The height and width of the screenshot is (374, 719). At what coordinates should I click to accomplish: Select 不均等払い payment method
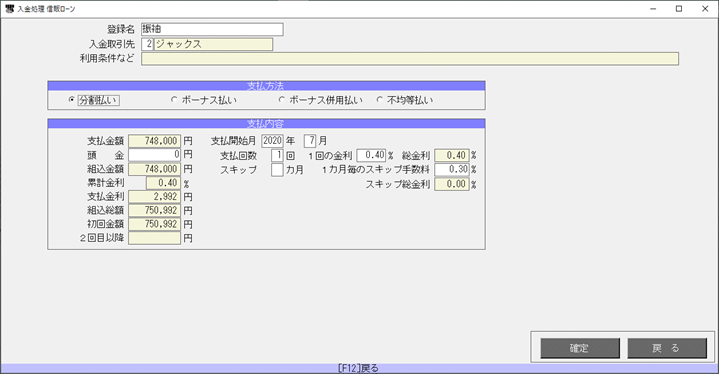[405, 100]
